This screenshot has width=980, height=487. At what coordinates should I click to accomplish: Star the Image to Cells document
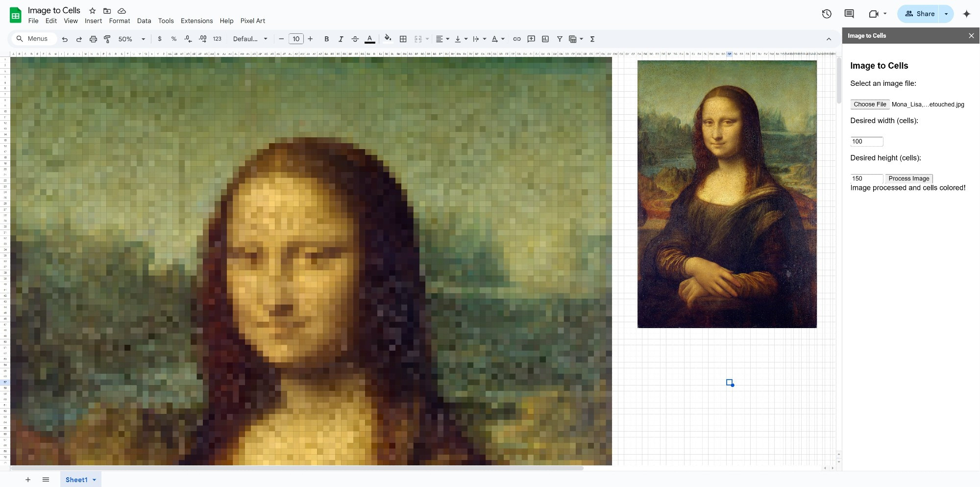pyautogui.click(x=92, y=10)
